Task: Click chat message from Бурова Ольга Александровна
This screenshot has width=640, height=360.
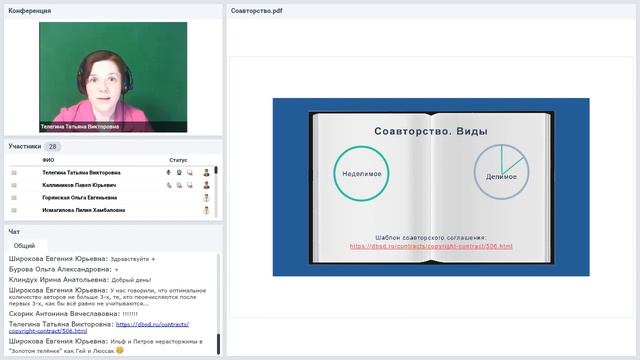Action: pos(64,269)
